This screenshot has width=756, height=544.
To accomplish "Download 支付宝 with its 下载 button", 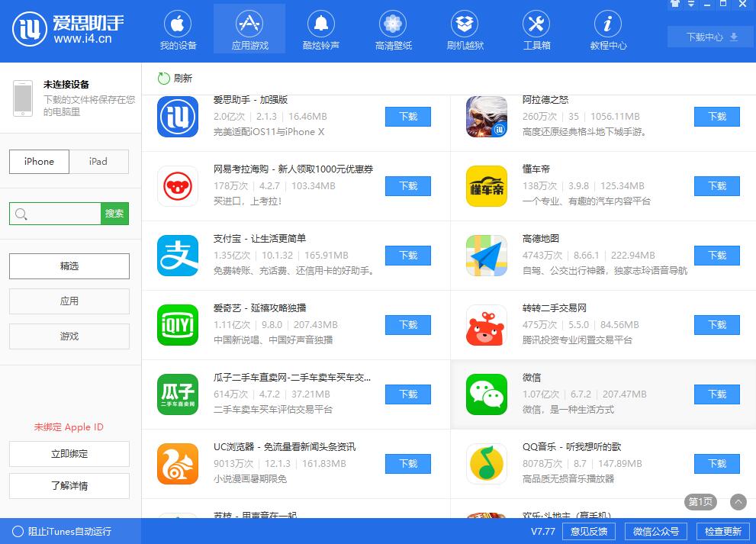I will click(408, 256).
